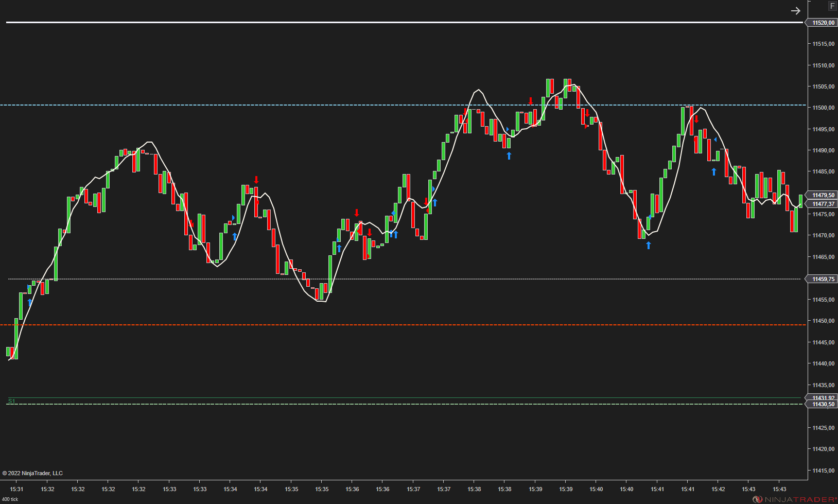Select the blue dashed horizontal line
Viewport: 838px width, 504px height.
click(x=404, y=105)
